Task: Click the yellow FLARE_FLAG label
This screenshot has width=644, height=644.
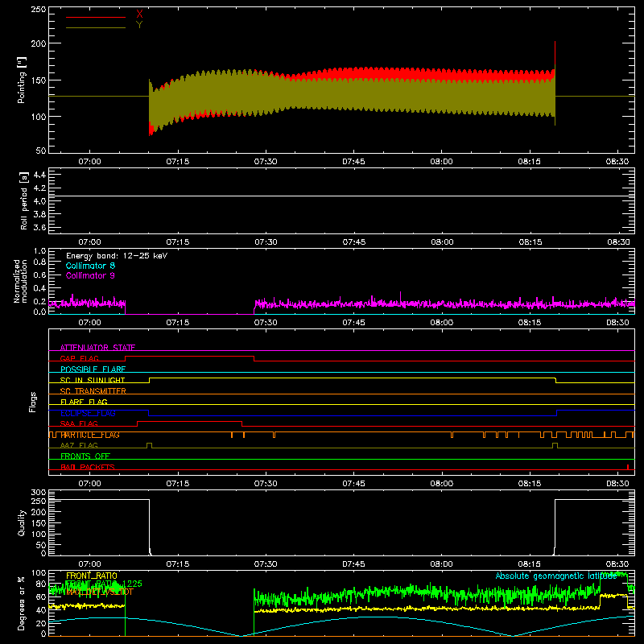Action: point(84,402)
